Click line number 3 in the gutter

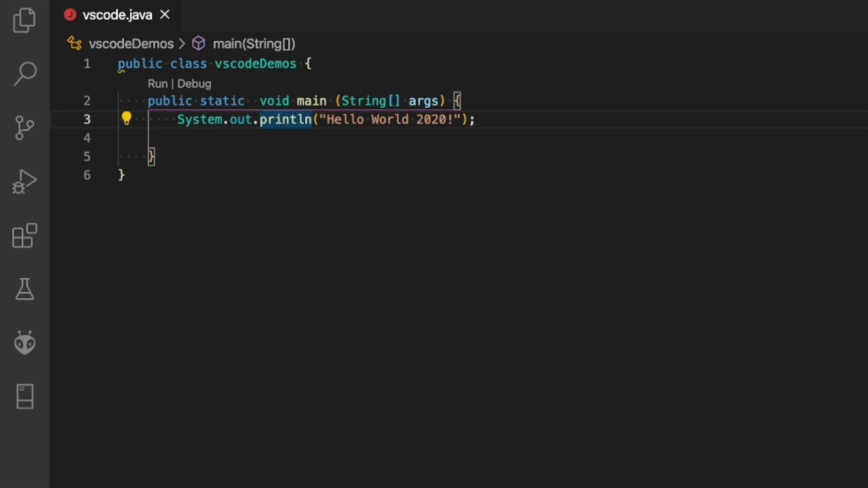pos(87,119)
